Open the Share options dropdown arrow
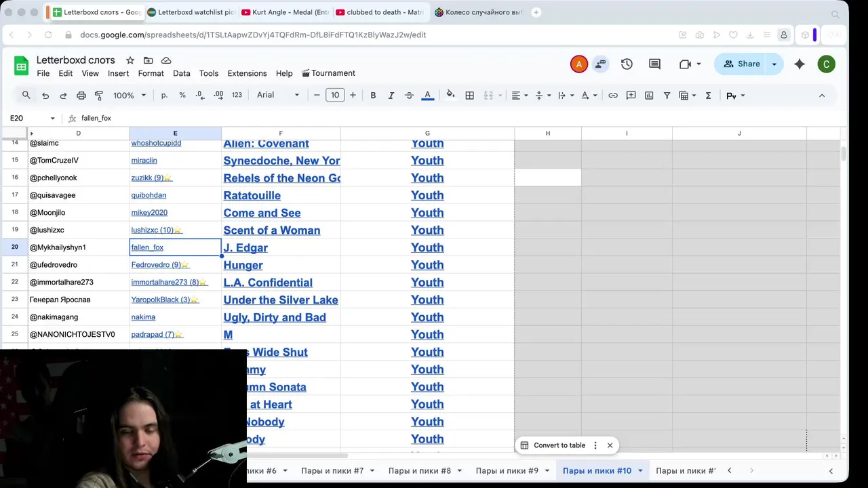868x488 pixels. (774, 64)
